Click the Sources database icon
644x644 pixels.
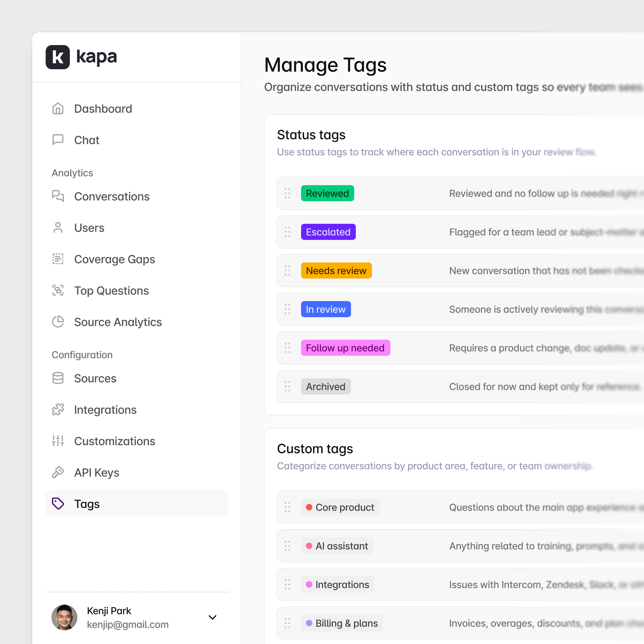(x=58, y=378)
